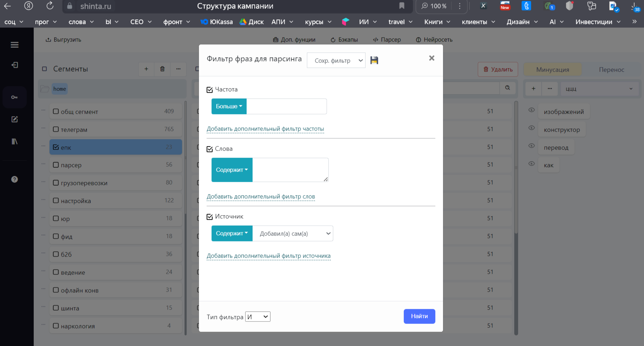Click the home breadcrumb tag
The image size is (644, 346).
click(60, 89)
